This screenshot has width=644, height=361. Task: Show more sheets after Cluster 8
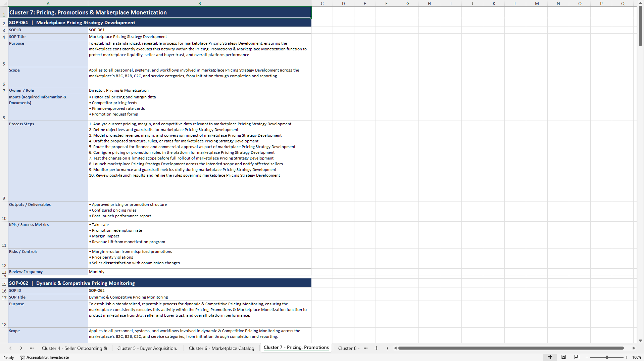tap(365, 348)
